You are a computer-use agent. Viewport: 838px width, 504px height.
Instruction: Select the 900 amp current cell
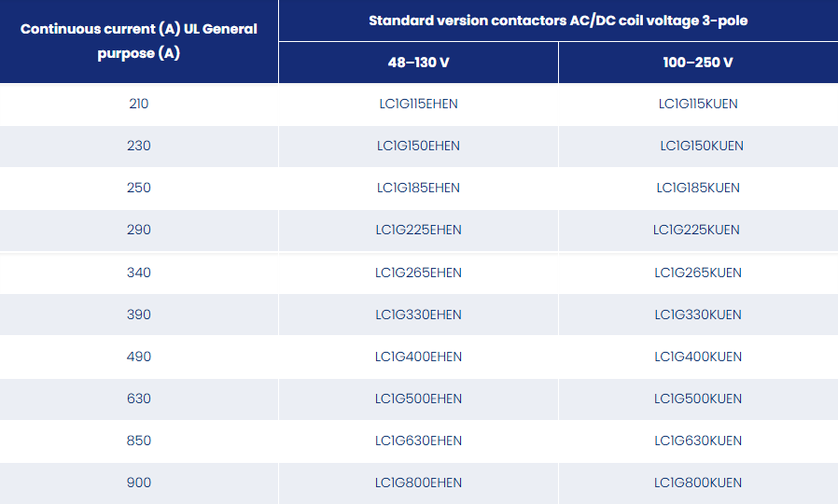pos(139,483)
